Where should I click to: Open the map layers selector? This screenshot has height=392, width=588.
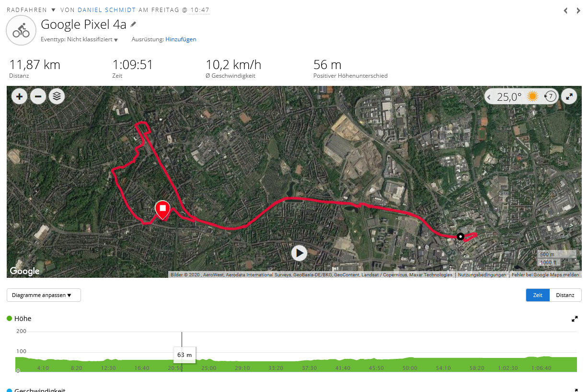[57, 97]
